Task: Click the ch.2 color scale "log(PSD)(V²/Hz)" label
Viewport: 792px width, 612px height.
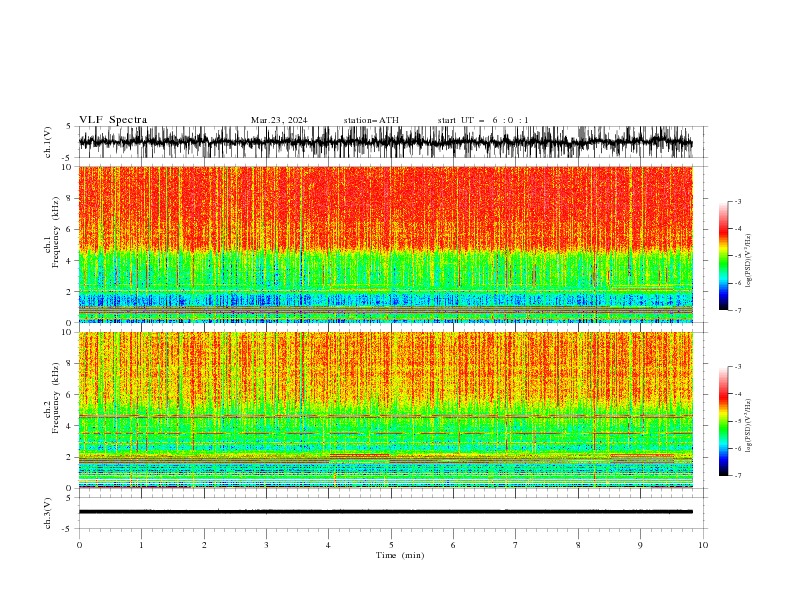Action: 748,425
